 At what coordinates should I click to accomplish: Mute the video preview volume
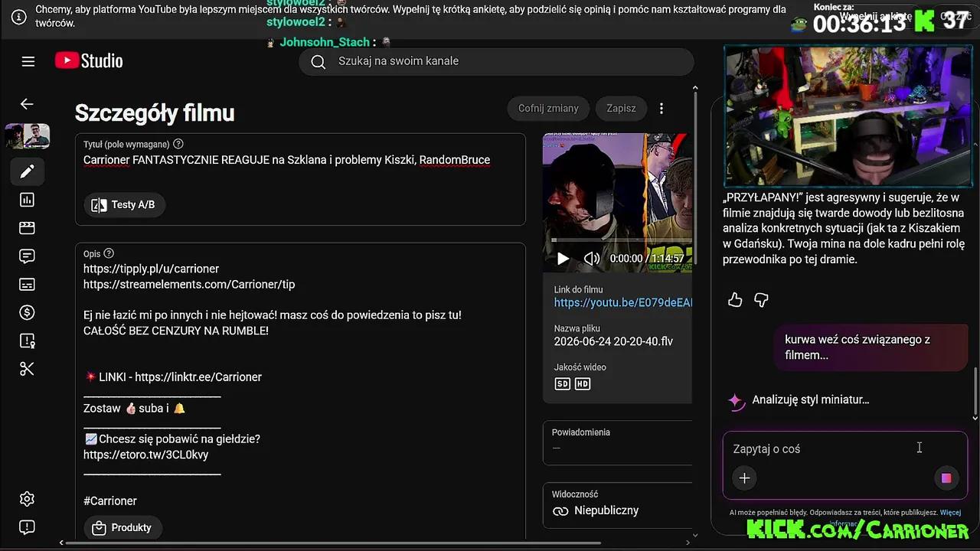pos(592,259)
